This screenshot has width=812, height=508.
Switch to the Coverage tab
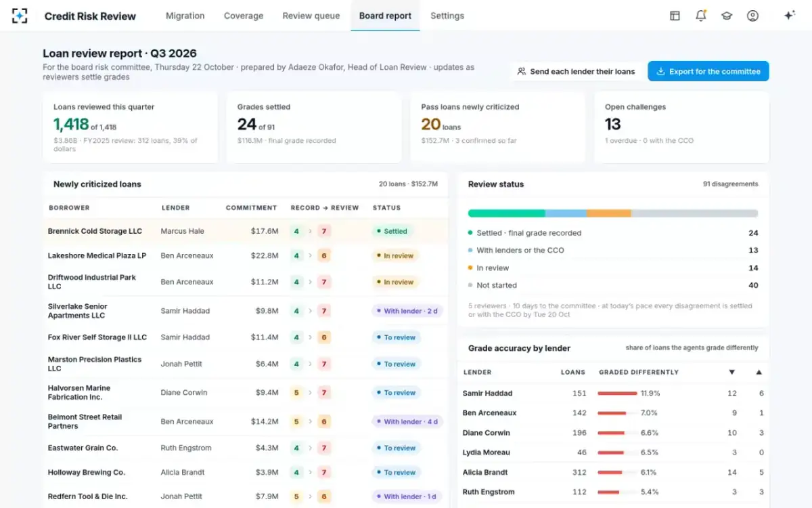[244, 16]
